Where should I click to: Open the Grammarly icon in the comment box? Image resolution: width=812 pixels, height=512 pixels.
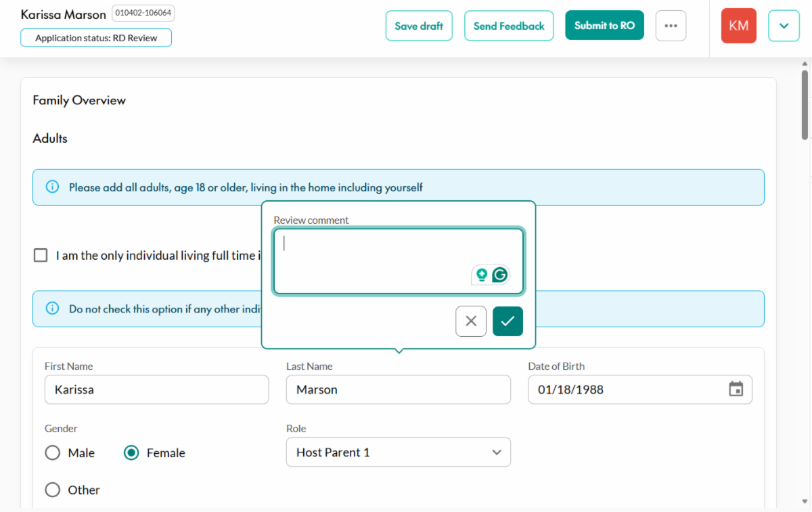tap(500, 275)
